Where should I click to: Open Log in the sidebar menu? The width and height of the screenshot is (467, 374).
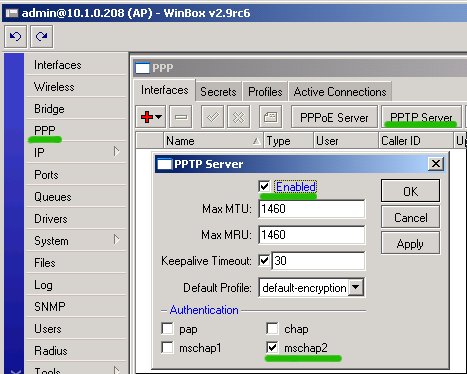[x=76, y=285]
